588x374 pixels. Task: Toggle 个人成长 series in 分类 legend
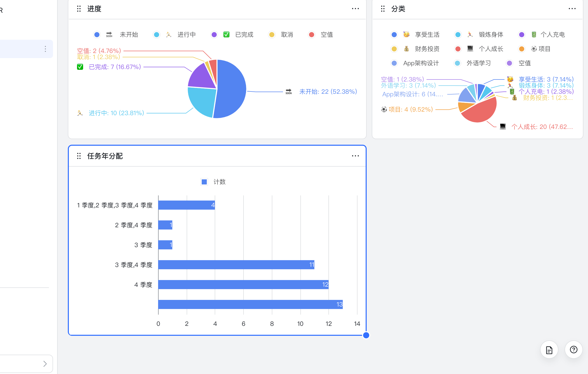click(491, 49)
